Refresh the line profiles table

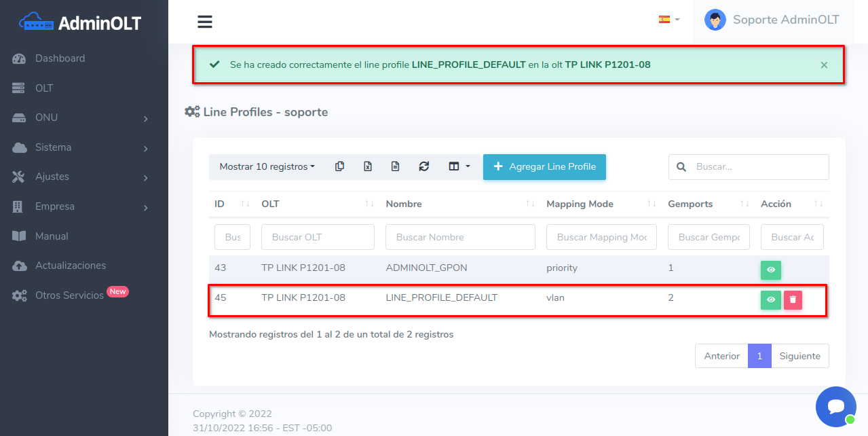pos(424,166)
